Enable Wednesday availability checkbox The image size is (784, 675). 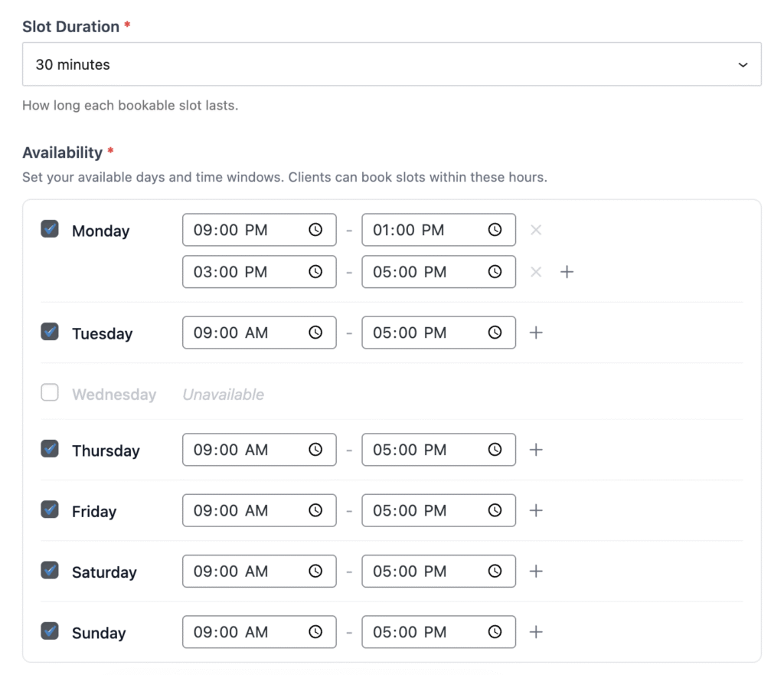pyautogui.click(x=50, y=393)
